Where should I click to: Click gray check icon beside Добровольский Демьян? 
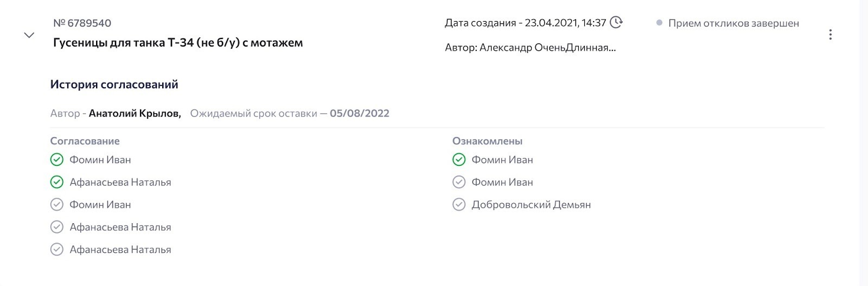click(x=459, y=205)
